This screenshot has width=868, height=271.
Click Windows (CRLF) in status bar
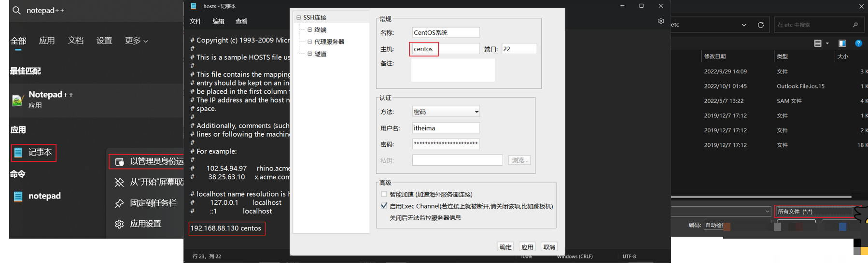coord(575,257)
